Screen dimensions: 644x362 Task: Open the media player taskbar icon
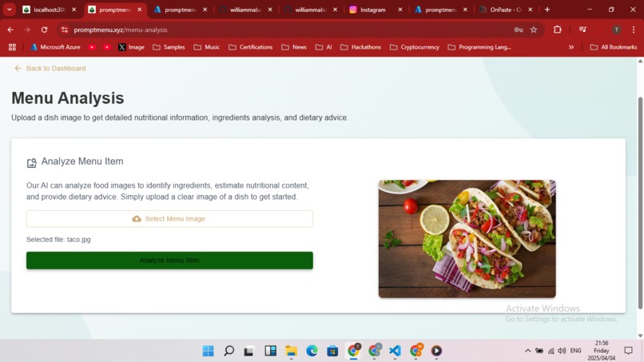click(436, 351)
